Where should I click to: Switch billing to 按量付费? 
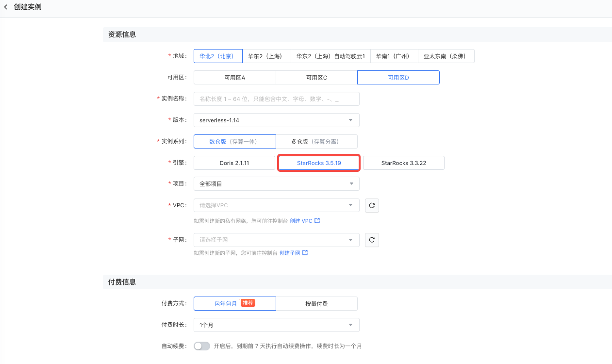tap(316, 303)
